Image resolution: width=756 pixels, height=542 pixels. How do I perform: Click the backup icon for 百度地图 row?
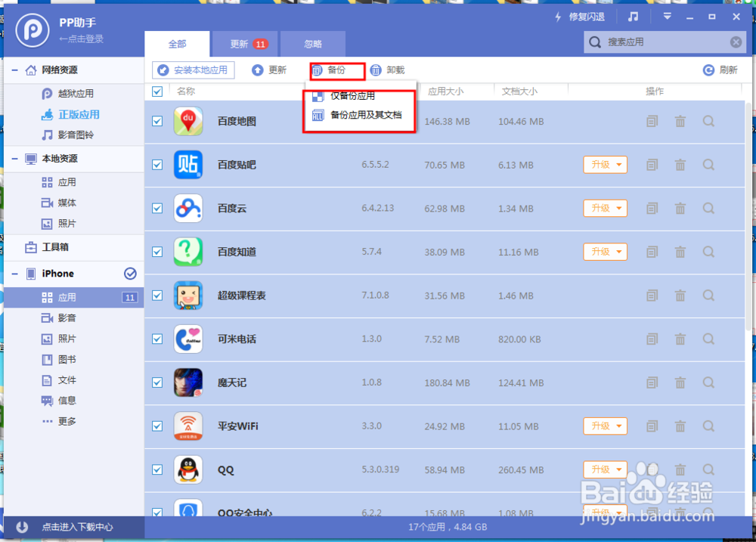652,121
